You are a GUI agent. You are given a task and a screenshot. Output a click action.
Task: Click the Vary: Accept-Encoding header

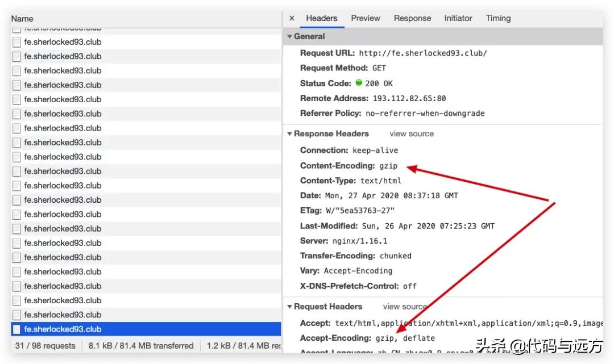(346, 270)
